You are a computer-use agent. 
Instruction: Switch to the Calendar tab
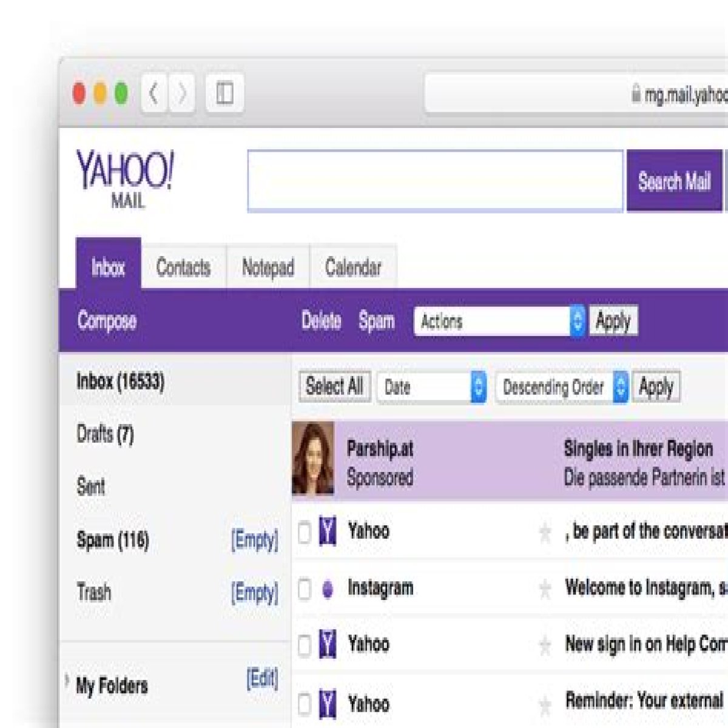point(353,268)
